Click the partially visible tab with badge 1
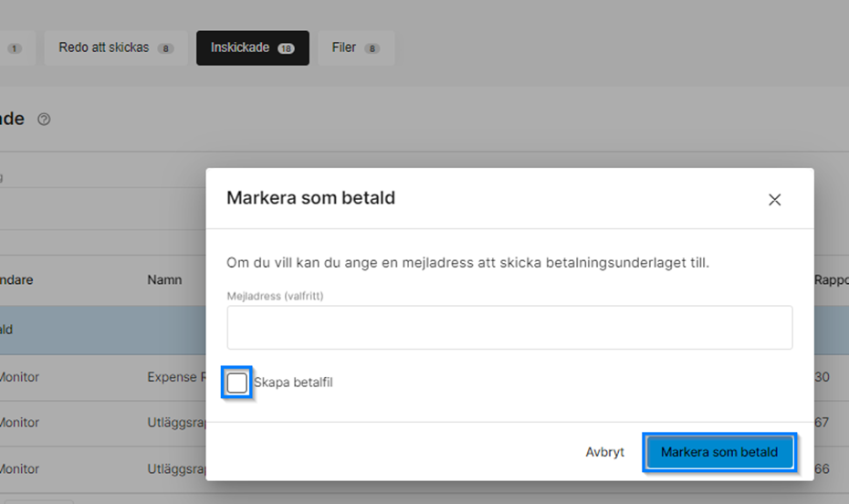The image size is (849, 504). click(15, 48)
